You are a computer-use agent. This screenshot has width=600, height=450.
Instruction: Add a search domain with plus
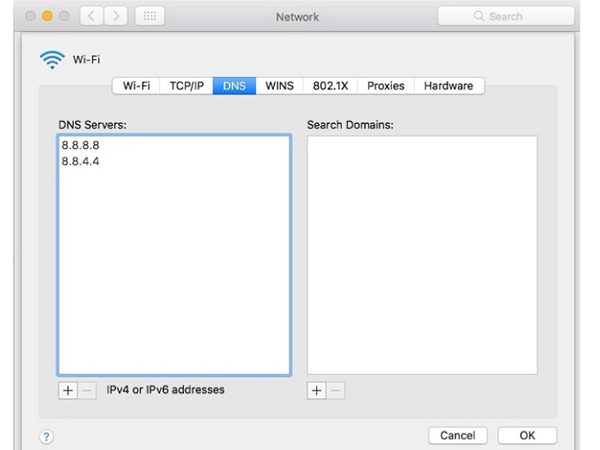(x=316, y=390)
